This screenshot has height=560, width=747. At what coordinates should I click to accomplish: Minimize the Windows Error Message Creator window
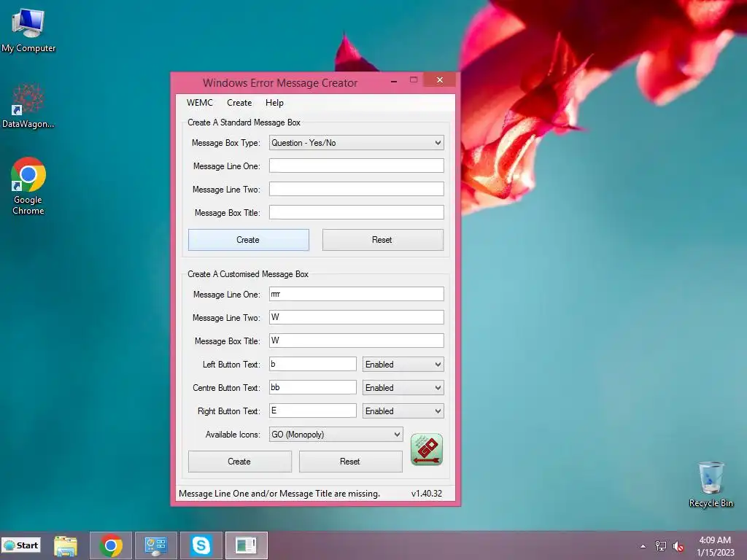[393, 81]
